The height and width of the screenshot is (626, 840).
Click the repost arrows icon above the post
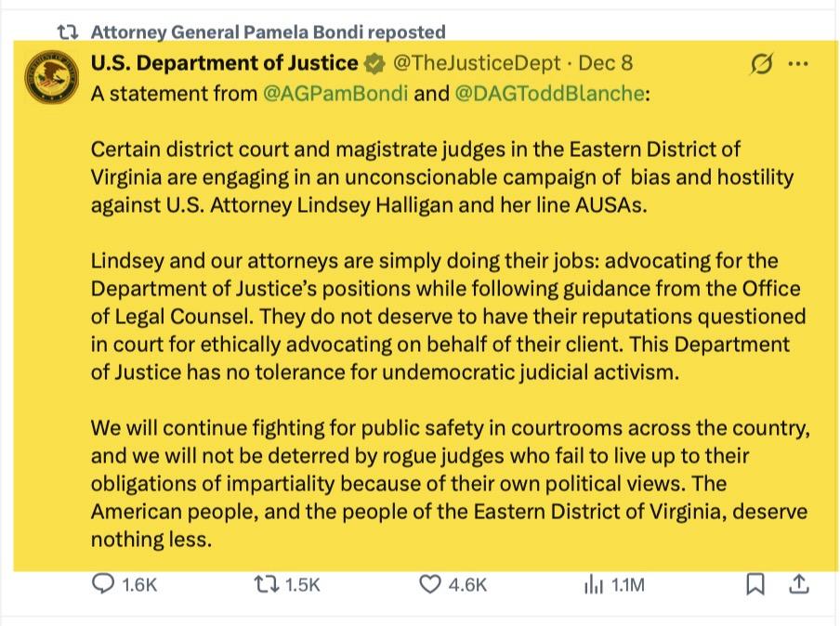(x=67, y=33)
